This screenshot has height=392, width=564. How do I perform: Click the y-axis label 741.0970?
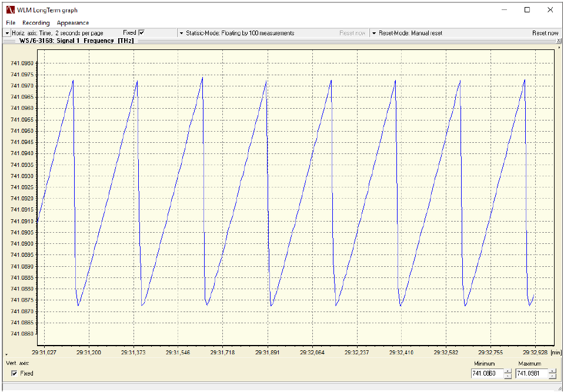22,86
